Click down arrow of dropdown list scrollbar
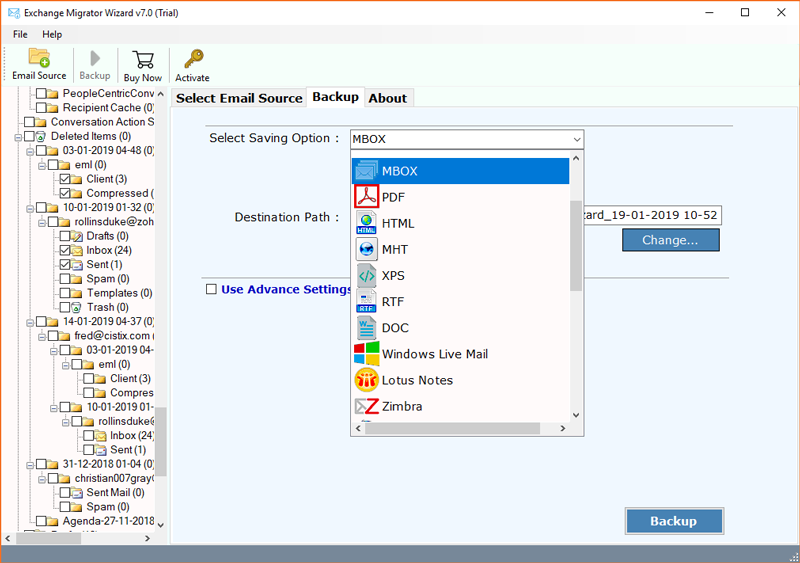Viewport: 800px width, 563px height. tap(576, 415)
